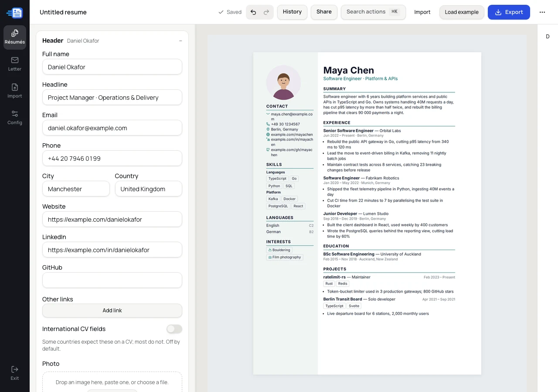Image resolution: width=558 pixels, height=392 pixels.
Task: Click the avatar photo in resume preview
Action: point(283,83)
